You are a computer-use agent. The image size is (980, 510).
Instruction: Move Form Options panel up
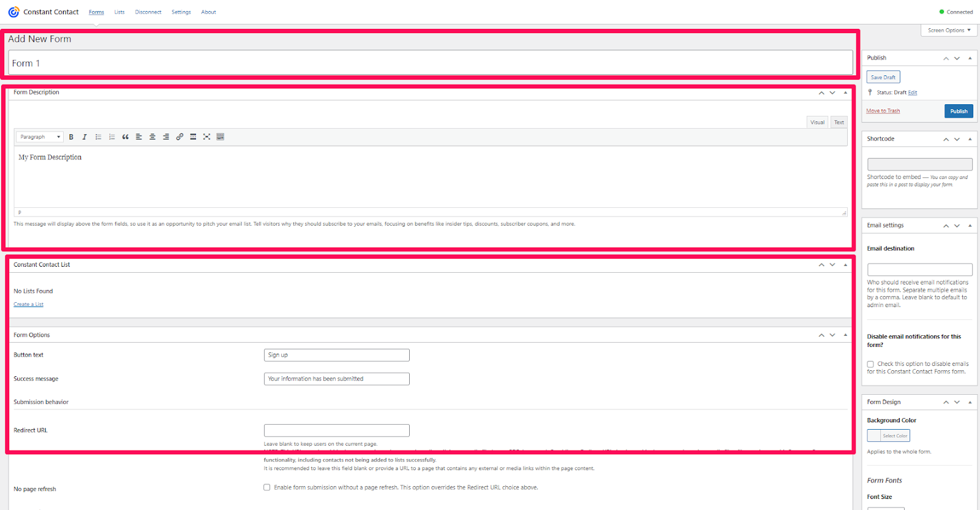coord(821,335)
